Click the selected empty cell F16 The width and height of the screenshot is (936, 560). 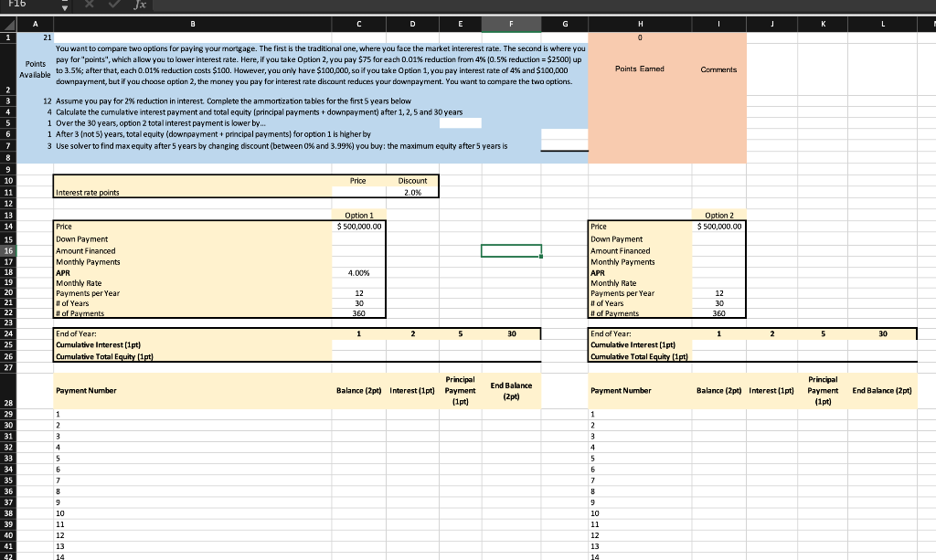pyautogui.click(x=511, y=250)
